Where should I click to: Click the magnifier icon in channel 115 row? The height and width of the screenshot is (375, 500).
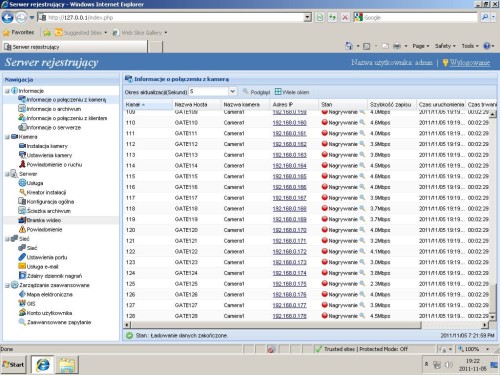click(x=362, y=176)
